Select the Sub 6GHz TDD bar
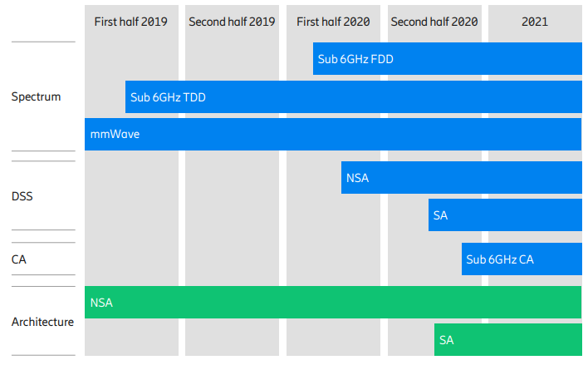This screenshot has width=588, height=365. (x=353, y=97)
